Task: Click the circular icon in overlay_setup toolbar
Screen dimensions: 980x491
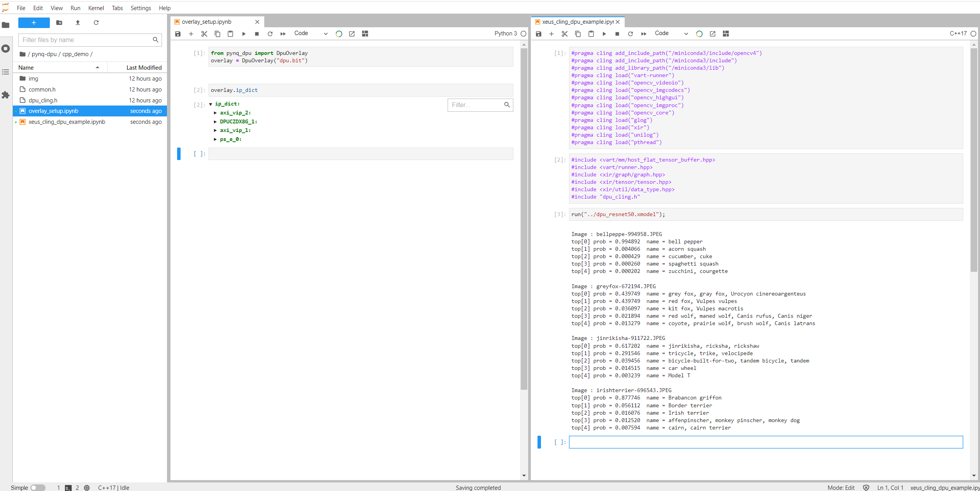Action: coord(339,34)
